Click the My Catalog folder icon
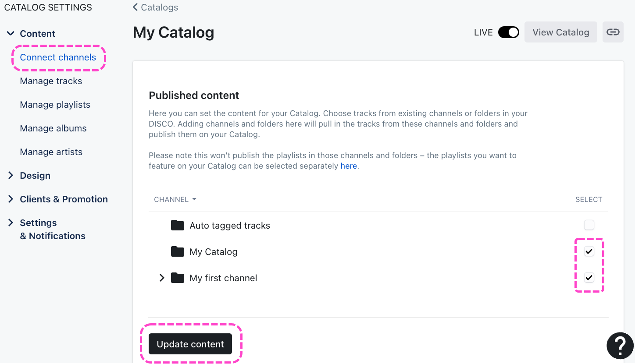This screenshot has height=364, width=635. click(x=178, y=252)
